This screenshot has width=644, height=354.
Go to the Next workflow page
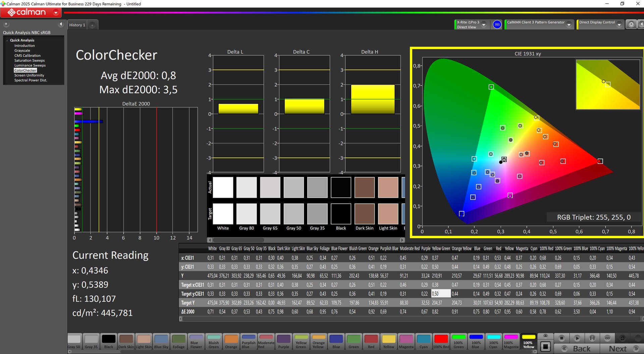[x=622, y=349]
